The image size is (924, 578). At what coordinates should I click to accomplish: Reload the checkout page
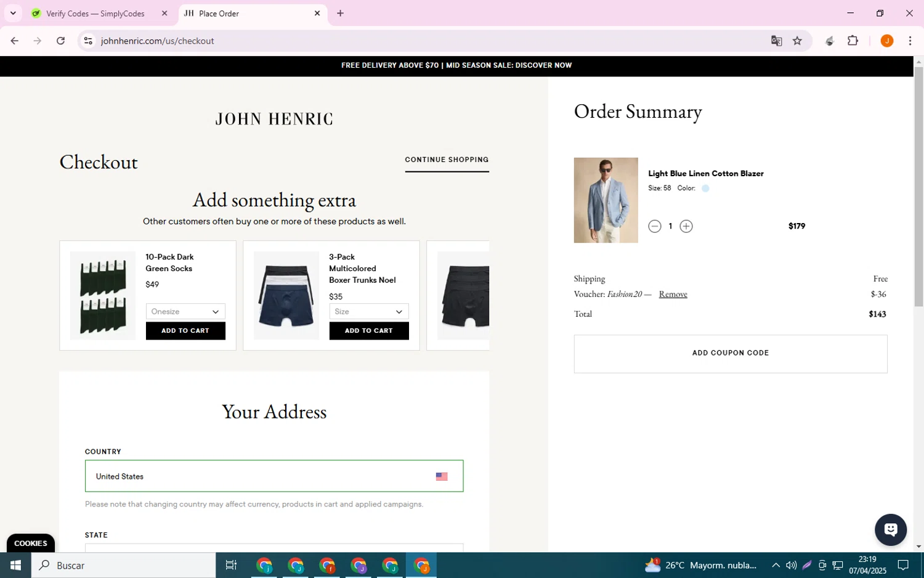tap(60, 41)
